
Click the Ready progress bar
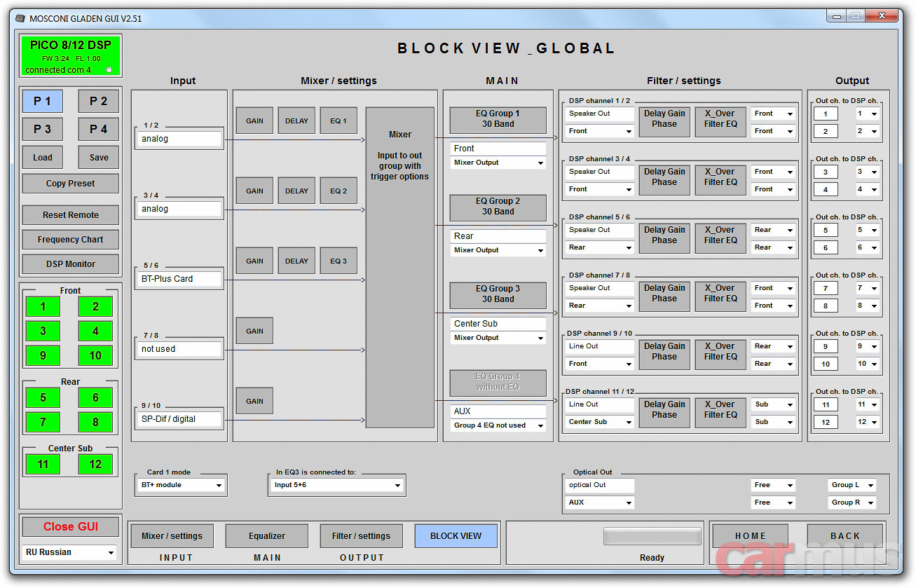(652, 536)
